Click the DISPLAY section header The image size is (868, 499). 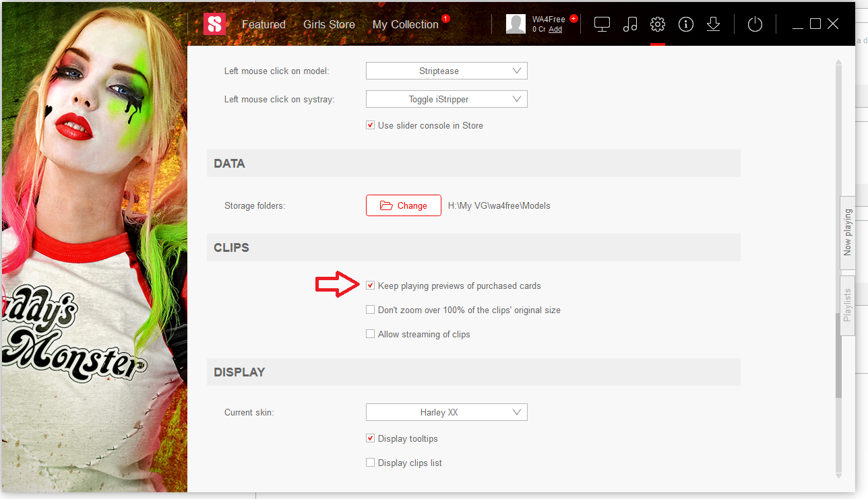(x=474, y=372)
